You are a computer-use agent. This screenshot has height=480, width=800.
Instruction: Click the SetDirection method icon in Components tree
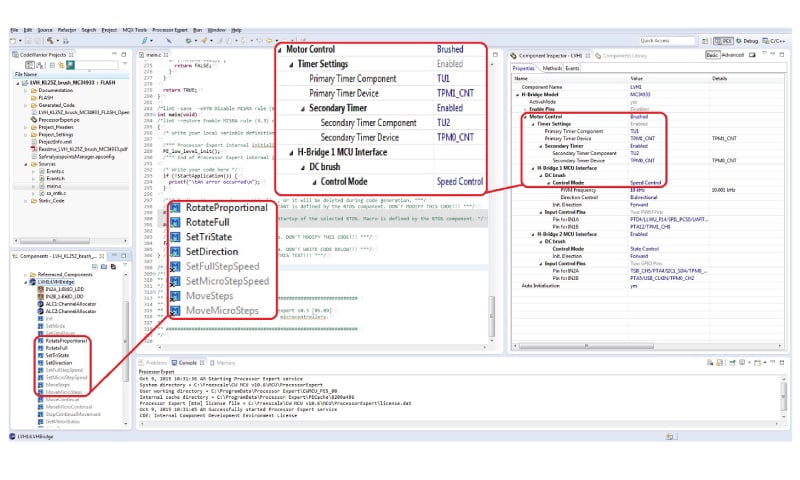pos(38,362)
